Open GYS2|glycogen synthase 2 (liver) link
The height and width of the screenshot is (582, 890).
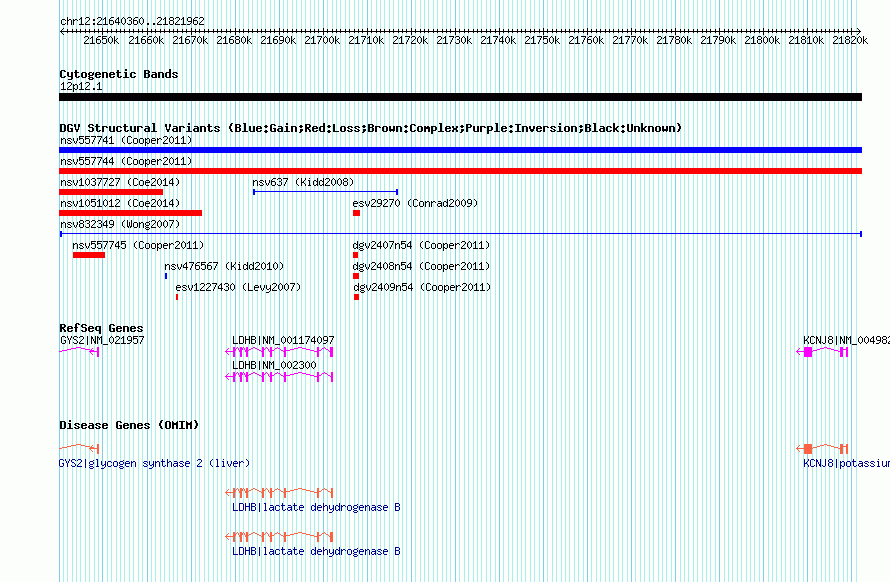point(154,463)
